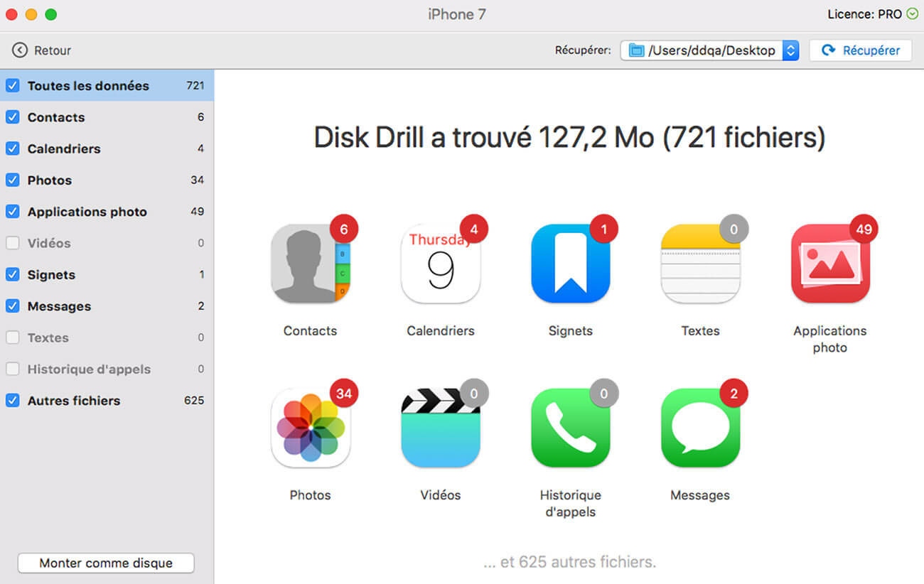Open the Messages speech bubble icon
This screenshot has width=924, height=584.
point(701,428)
